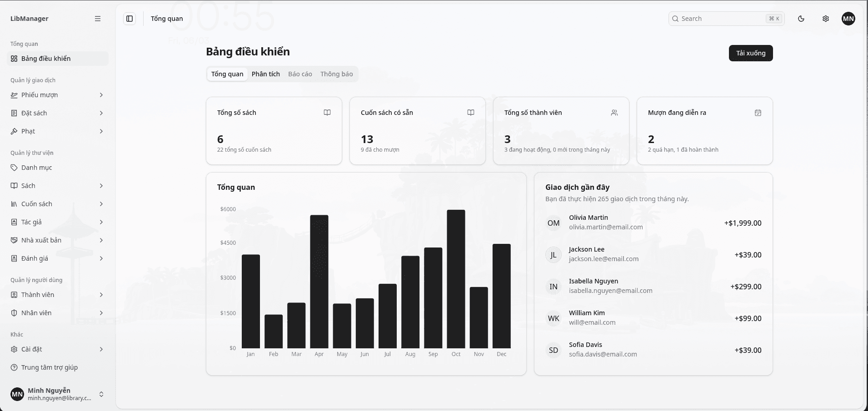Expand the Nhân viên chevron
Screen dimensions: 868x411
click(101, 313)
